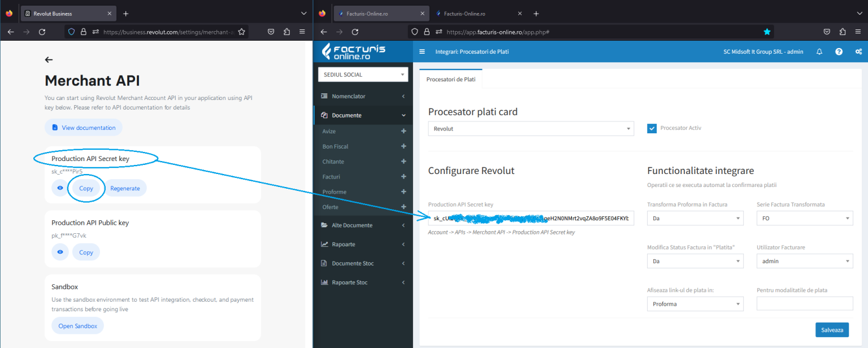
Task: Open the tracking protection shield for revolut.com
Action: (71, 32)
